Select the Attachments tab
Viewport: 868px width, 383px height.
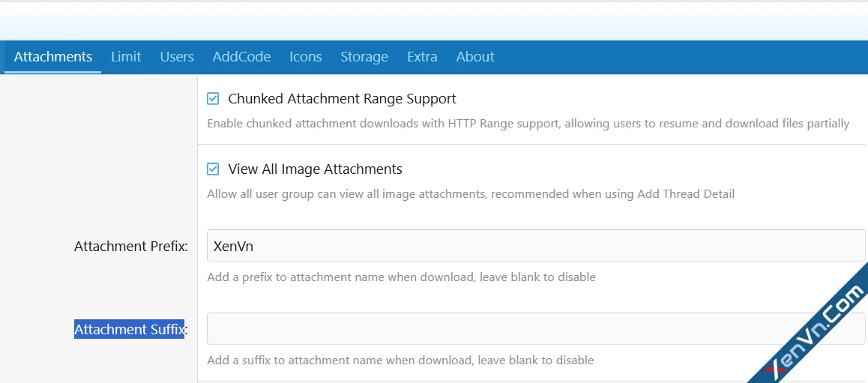pos(52,56)
